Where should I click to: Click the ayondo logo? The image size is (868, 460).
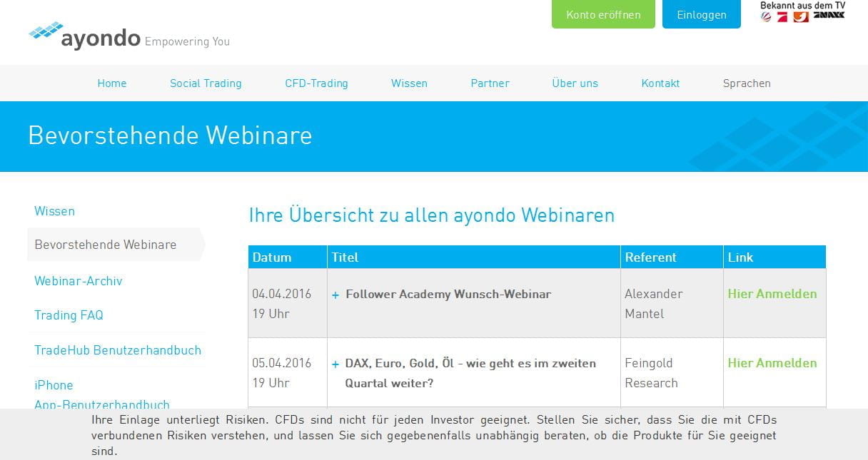tap(128, 36)
